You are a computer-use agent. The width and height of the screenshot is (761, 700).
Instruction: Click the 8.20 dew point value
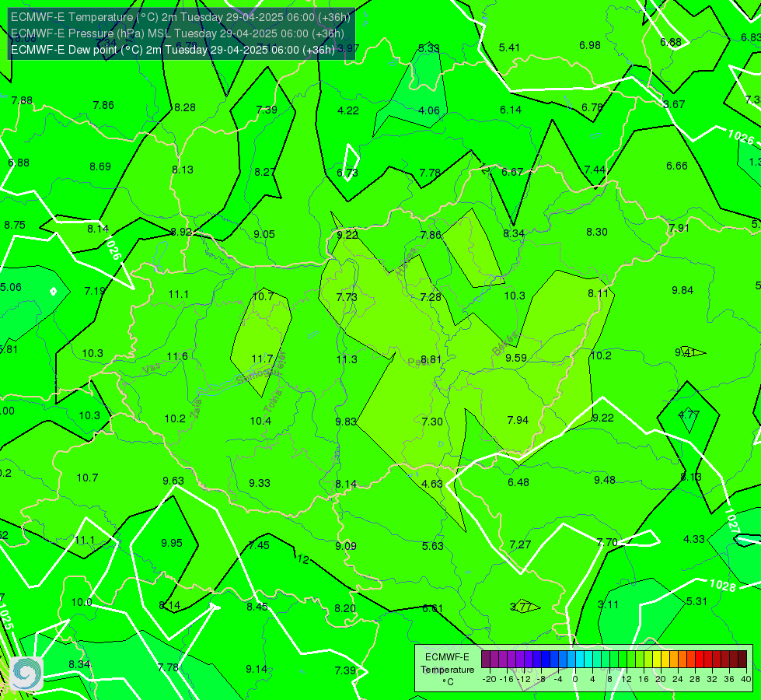(x=345, y=609)
